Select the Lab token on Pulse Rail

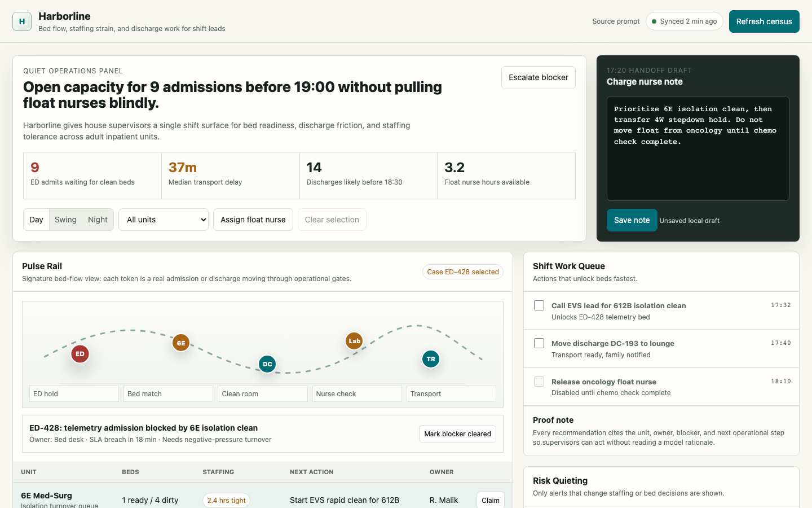[x=354, y=341]
